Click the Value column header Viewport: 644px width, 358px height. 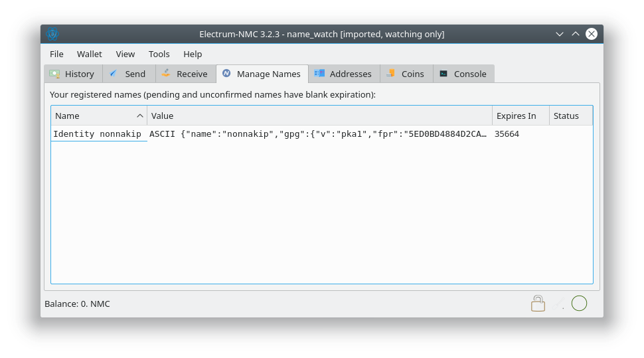click(319, 116)
